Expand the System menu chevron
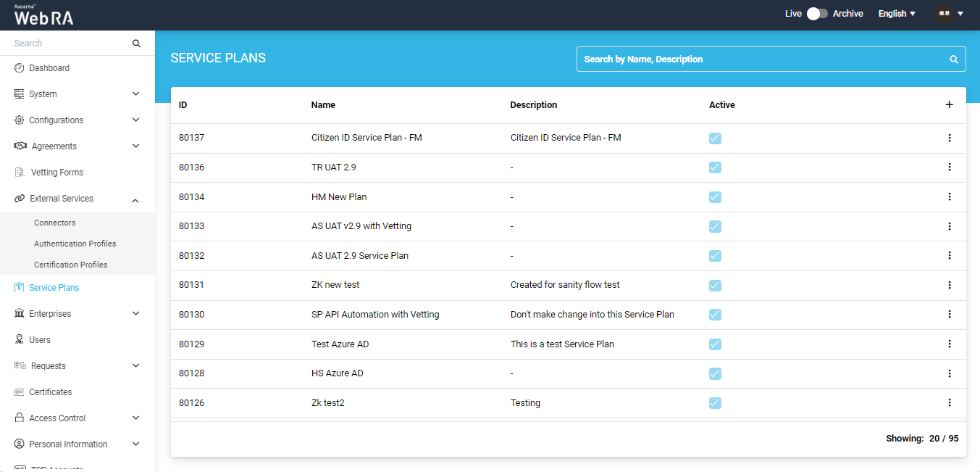 click(x=135, y=94)
